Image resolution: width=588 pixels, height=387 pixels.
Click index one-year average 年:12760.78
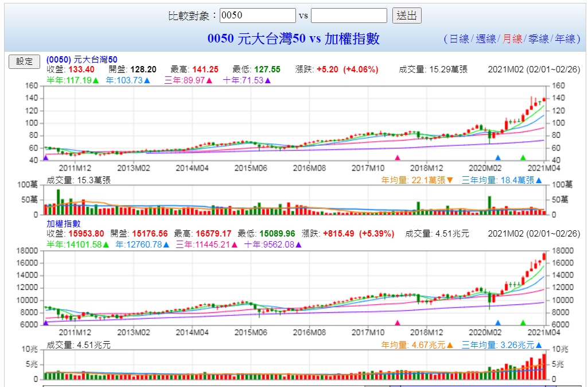142,245
